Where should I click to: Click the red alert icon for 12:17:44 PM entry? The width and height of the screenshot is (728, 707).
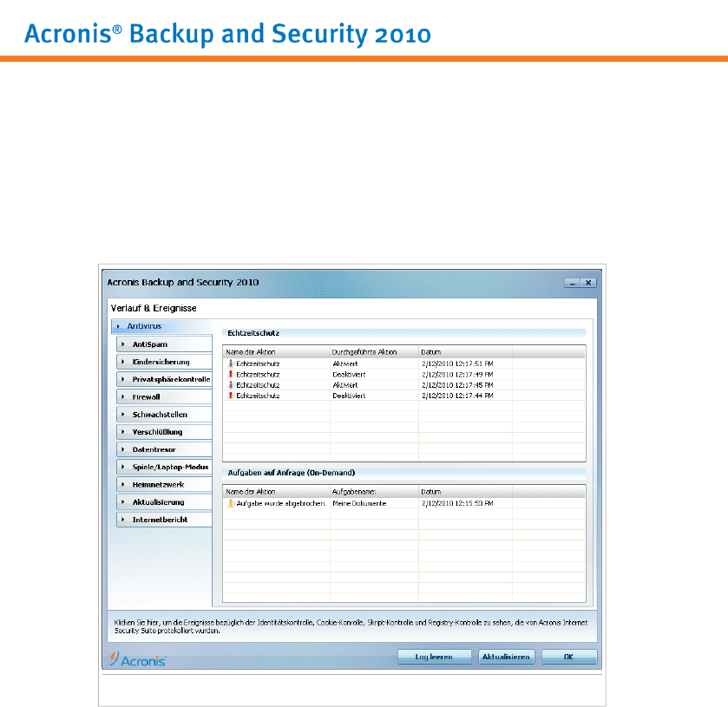(x=230, y=396)
